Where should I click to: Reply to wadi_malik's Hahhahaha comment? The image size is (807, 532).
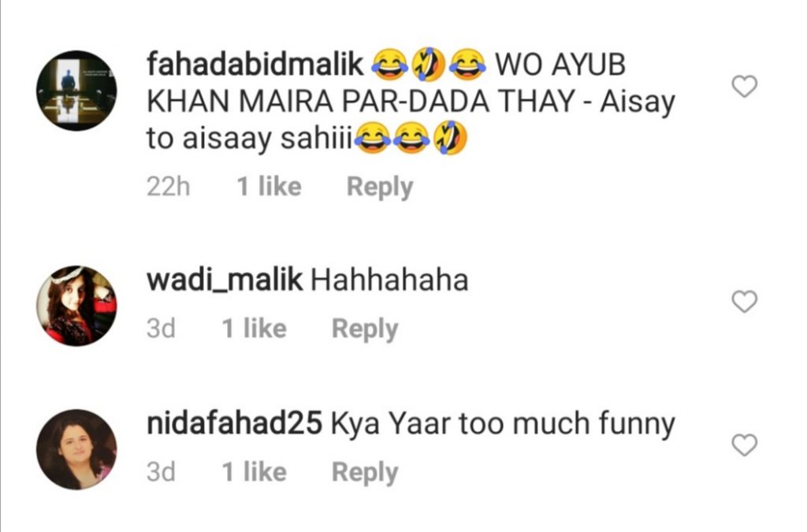click(365, 329)
